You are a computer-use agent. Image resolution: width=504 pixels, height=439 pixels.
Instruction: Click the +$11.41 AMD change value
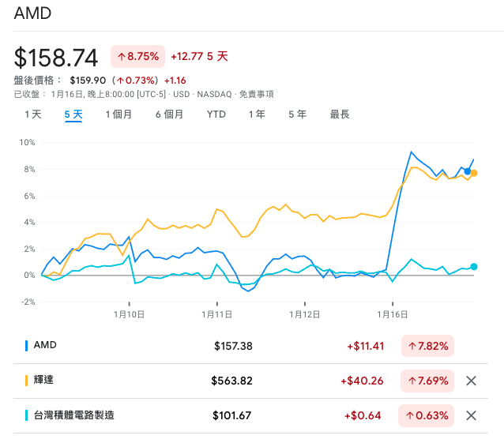click(366, 346)
